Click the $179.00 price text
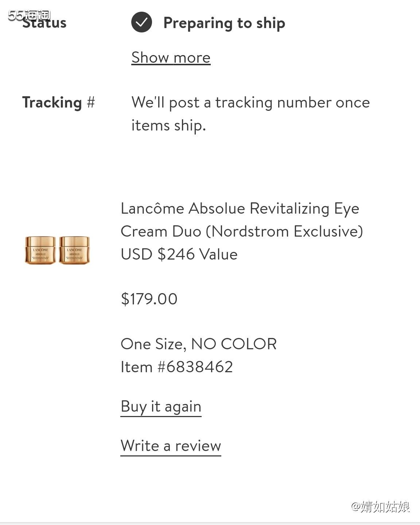Viewport: 420px width, 525px height. click(149, 299)
